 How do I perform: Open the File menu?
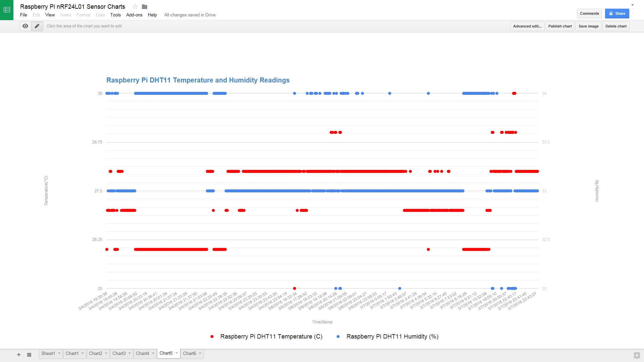pyautogui.click(x=23, y=15)
